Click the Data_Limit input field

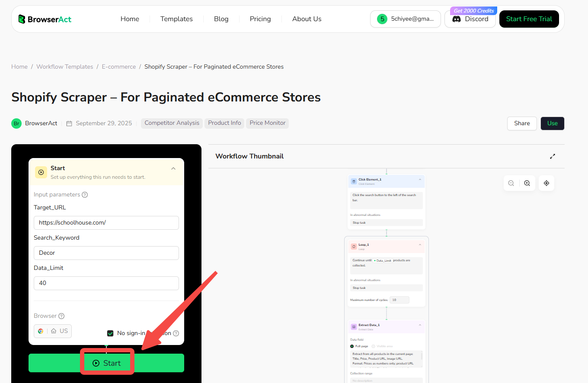pyautogui.click(x=106, y=283)
